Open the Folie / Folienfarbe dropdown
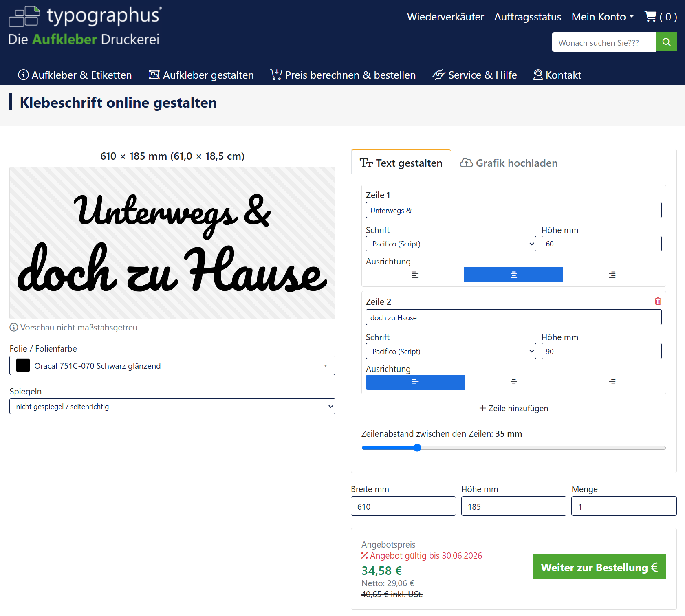Viewport: 685px width, 616px height. 172,365
